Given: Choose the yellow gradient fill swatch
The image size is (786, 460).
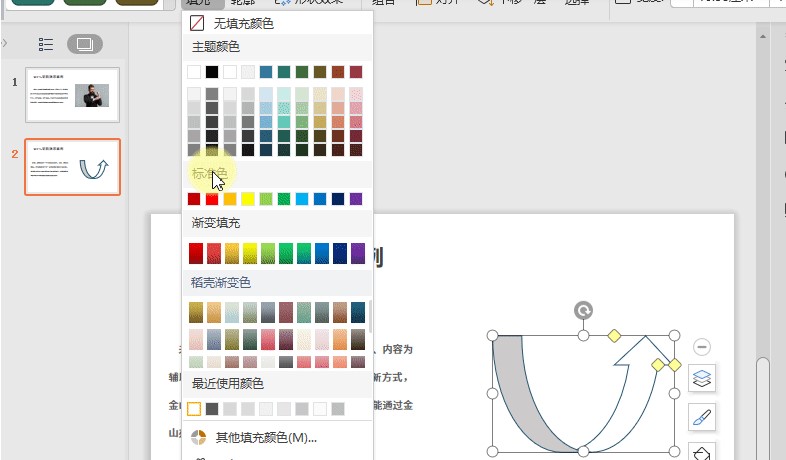Looking at the screenshot, I should pos(248,253).
